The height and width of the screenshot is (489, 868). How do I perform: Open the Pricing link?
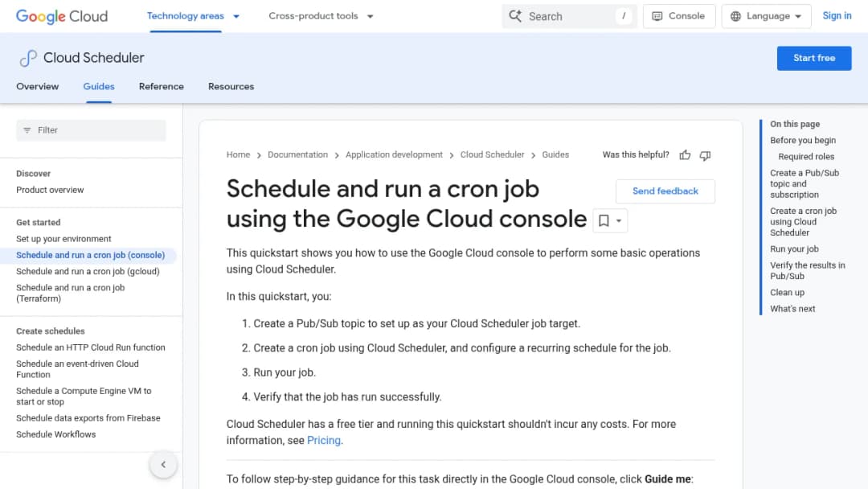point(324,440)
